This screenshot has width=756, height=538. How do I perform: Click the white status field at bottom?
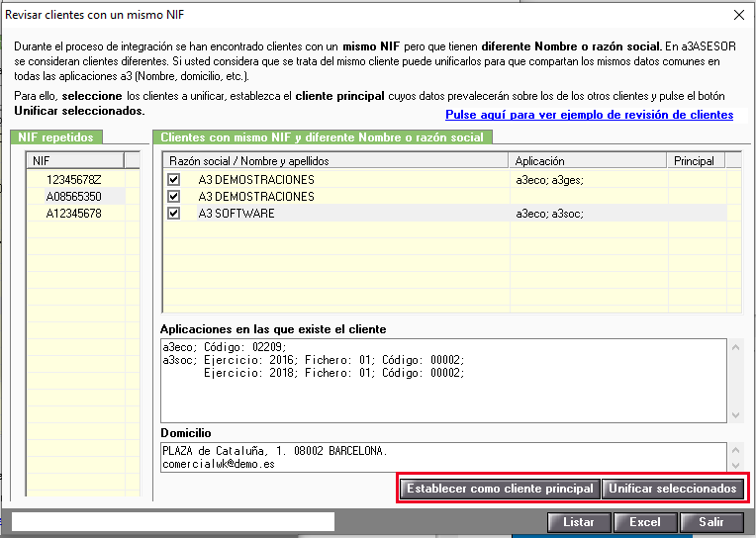173,522
